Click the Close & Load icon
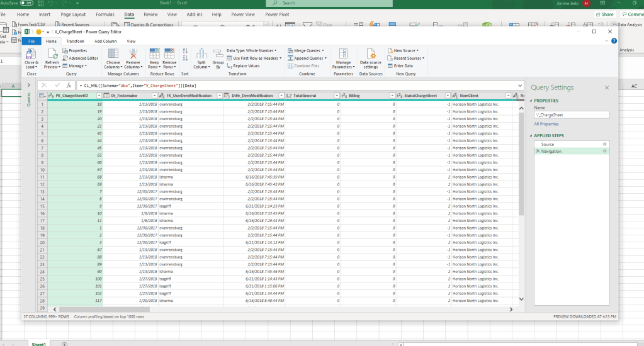This screenshot has width=644, height=346. coord(31,55)
